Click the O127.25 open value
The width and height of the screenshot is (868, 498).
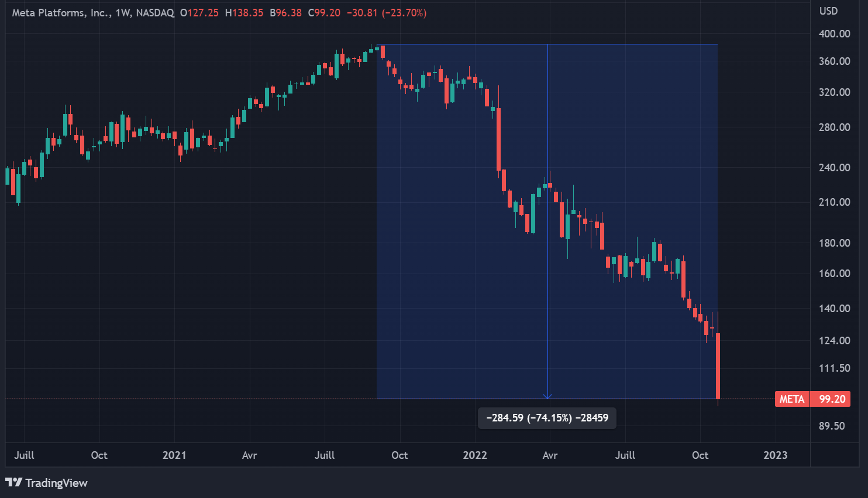[x=199, y=13]
